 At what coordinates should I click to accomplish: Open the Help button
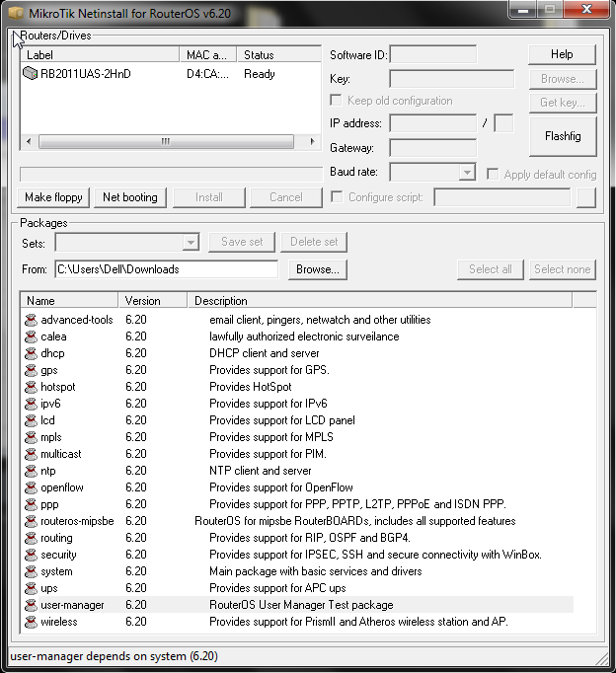(x=563, y=54)
